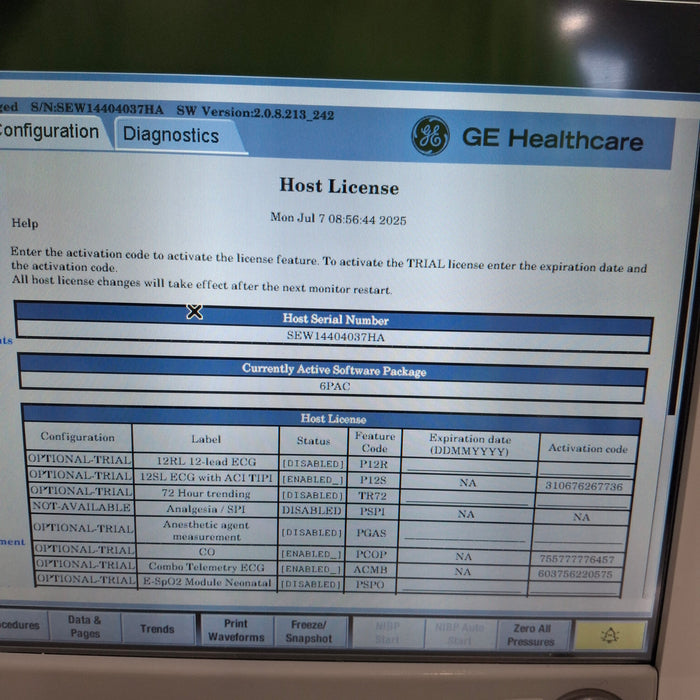Click the activation code field for TR72
This screenshot has height=700, width=700.
tap(582, 500)
